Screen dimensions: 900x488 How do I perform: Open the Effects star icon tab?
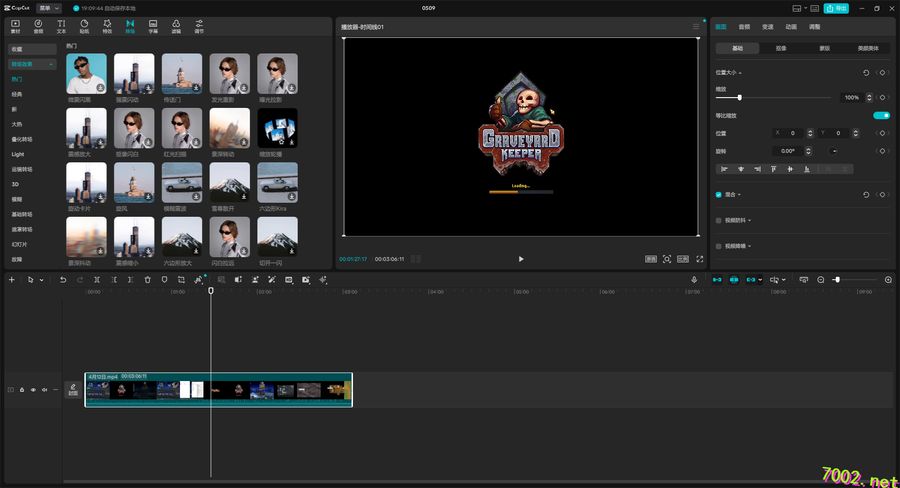click(107, 26)
